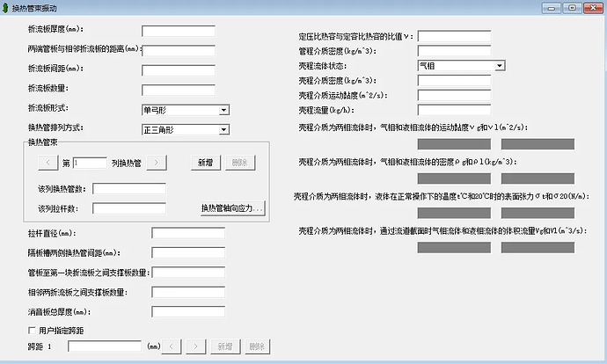Click the 折流板间距(mm) input box
607x364 pixels.
pyautogui.click(x=179, y=70)
